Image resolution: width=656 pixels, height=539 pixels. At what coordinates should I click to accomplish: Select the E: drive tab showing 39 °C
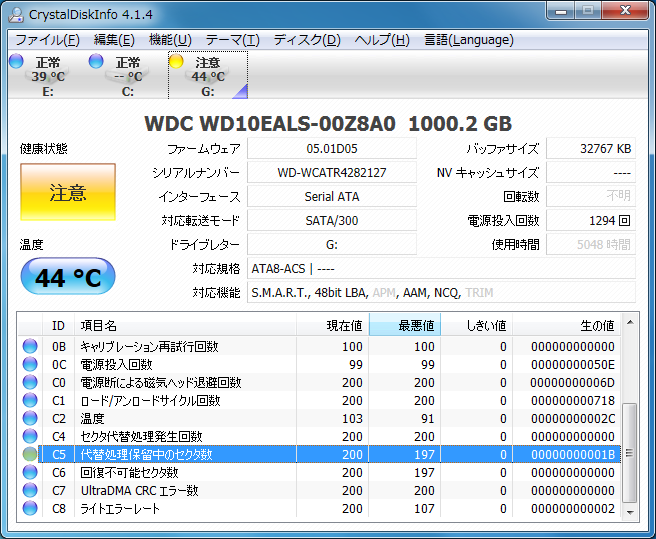(x=48, y=75)
